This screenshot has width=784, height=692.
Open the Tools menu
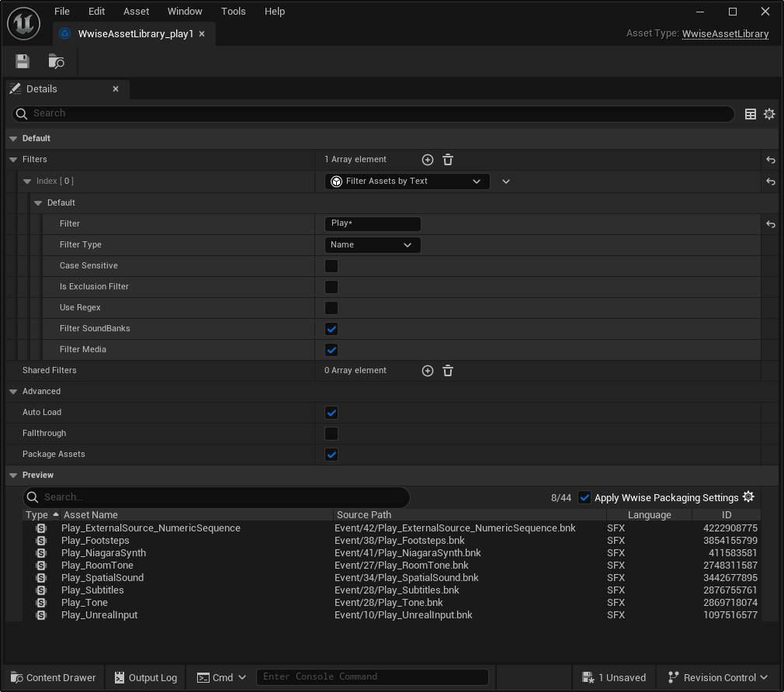(x=233, y=12)
